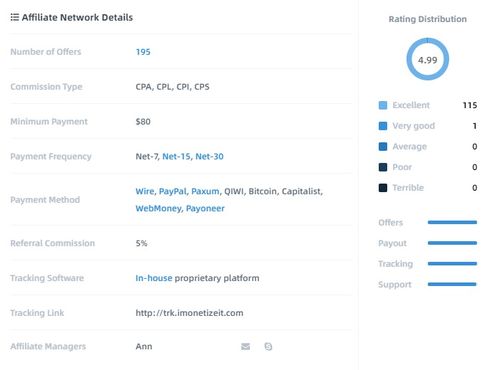Click the email icon next to Ann
The width and height of the screenshot is (499, 370).
point(245,347)
